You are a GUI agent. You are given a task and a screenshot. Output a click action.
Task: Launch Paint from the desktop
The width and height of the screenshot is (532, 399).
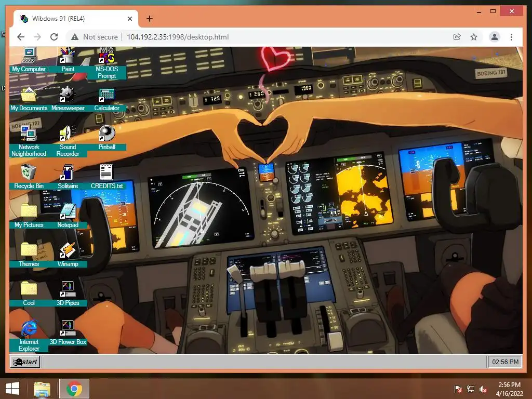click(x=68, y=60)
